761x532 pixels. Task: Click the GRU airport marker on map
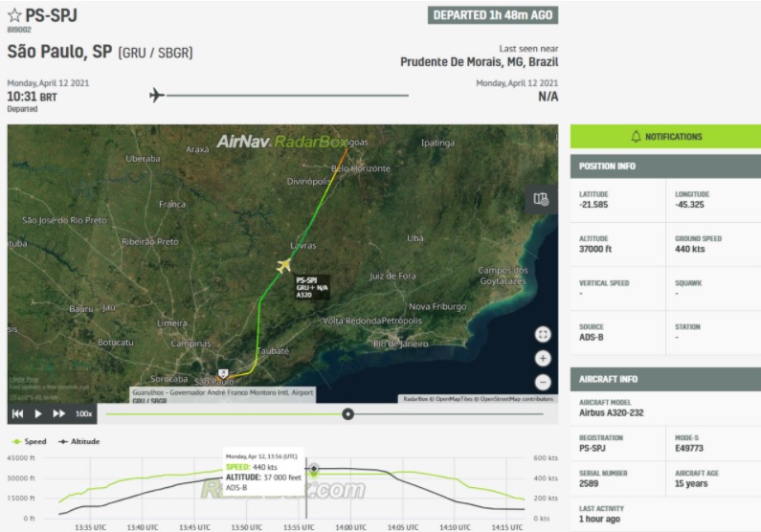223,374
